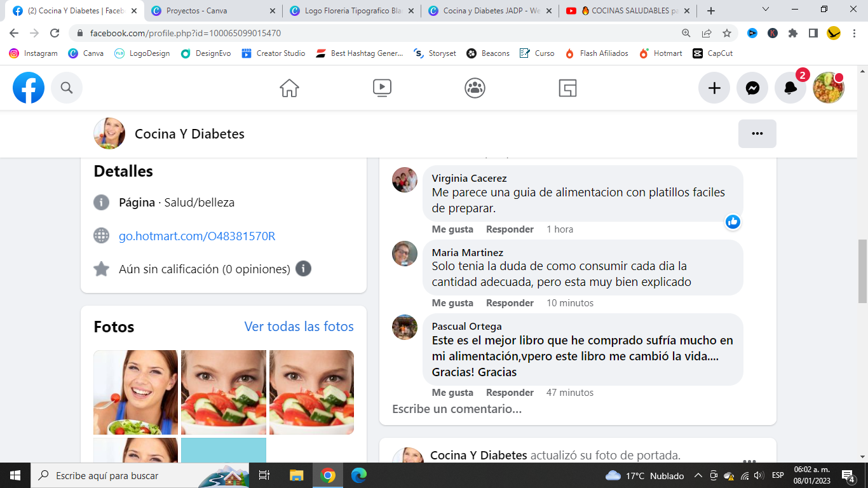
Task: Bookmark this page with the star icon
Action: [x=727, y=33]
